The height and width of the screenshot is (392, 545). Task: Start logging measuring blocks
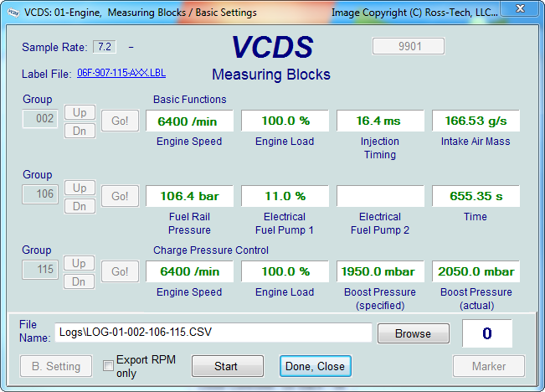(228, 366)
